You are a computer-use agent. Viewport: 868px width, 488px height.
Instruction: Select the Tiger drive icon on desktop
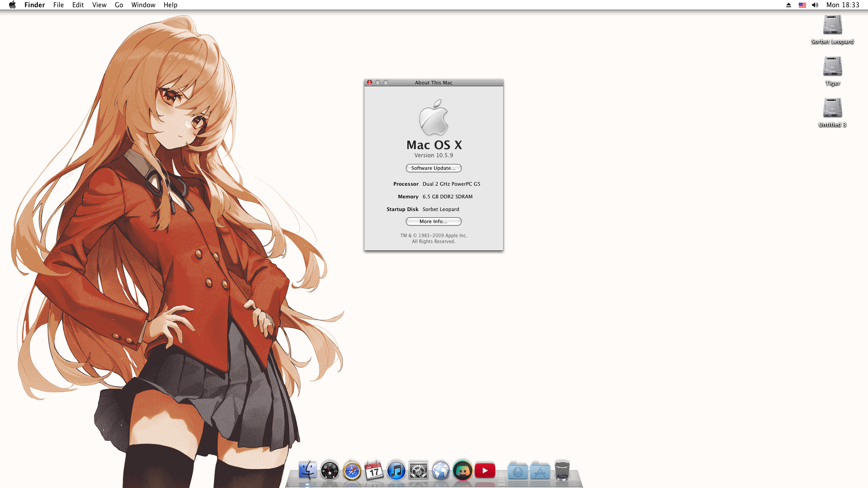click(832, 66)
